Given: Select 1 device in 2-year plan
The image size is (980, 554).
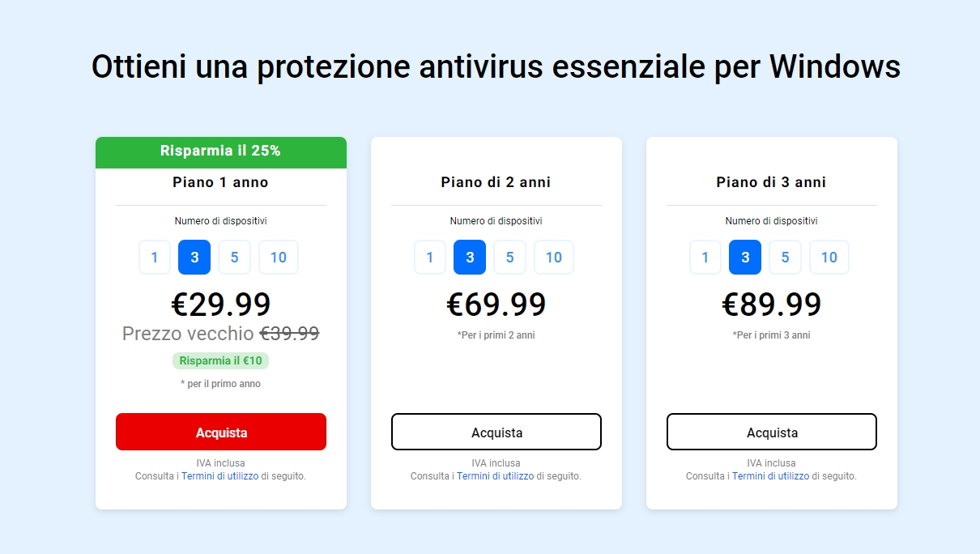Looking at the screenshot, I should coord(430,258).
